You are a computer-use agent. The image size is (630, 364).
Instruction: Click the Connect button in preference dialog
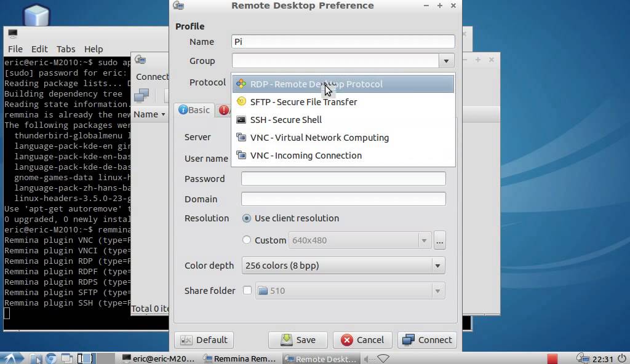[x=427, y=340]
